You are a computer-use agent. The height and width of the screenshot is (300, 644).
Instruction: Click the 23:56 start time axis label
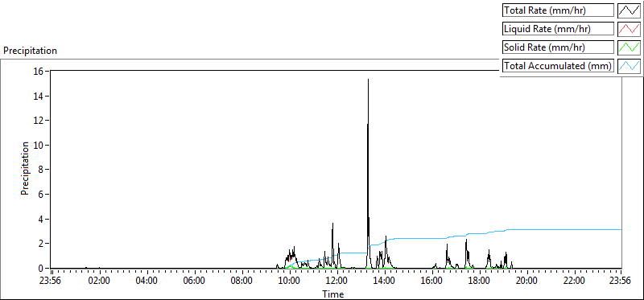tap(49, 282)
